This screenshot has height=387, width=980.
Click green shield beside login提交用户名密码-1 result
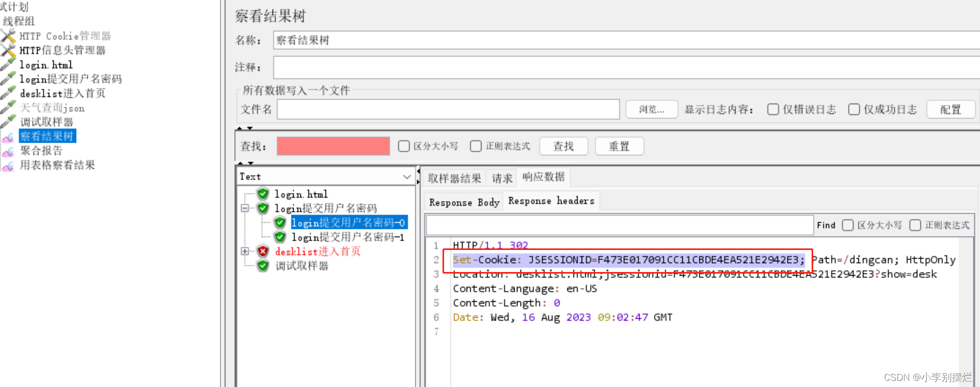pyautogui.click(x=280, y=237)
